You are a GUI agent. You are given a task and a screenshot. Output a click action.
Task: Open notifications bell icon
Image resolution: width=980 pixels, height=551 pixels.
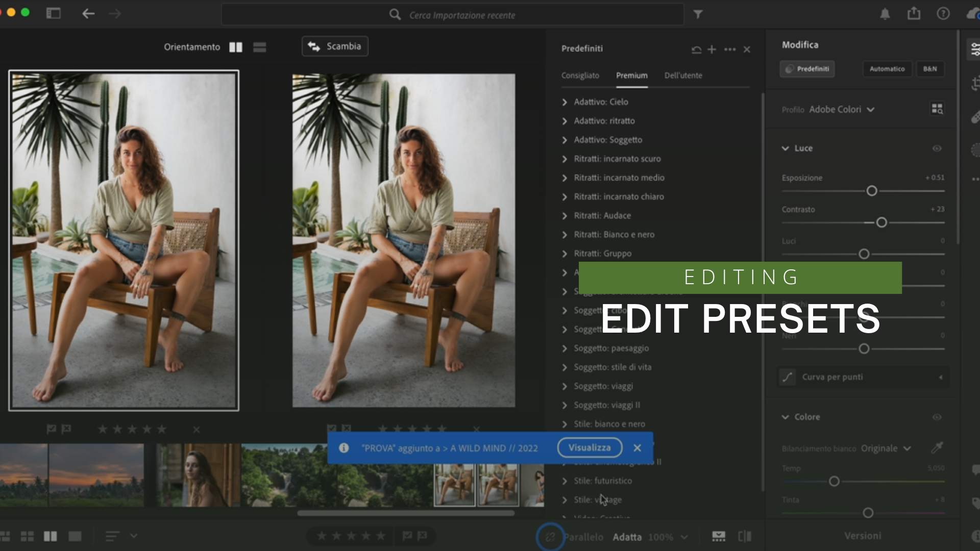point(885,14)
